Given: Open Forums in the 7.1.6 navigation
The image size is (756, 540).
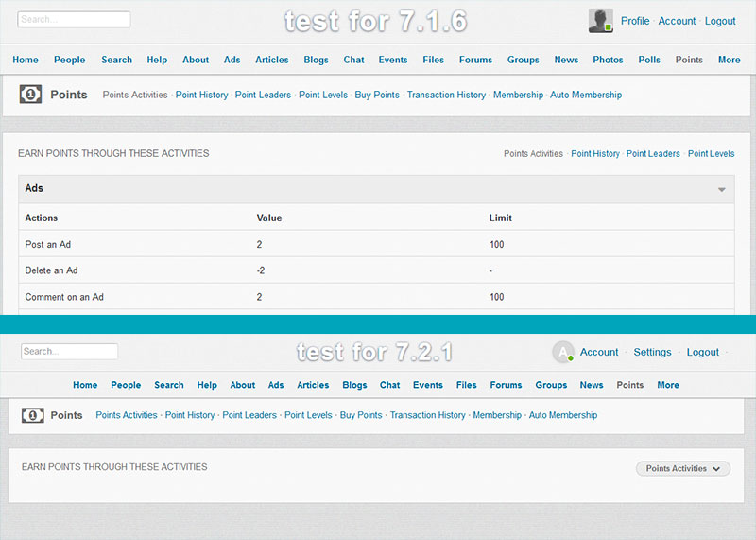Looking at the screenshot, I should click(x=475, y=60).
